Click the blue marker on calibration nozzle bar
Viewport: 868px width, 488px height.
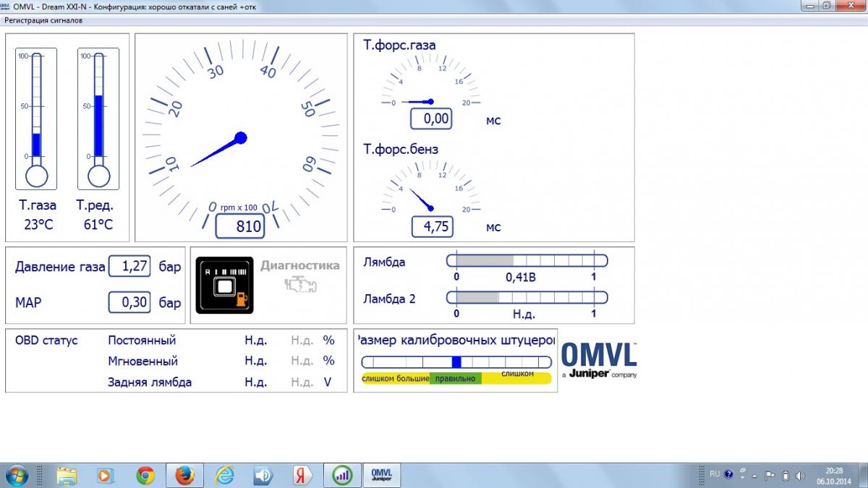(456, 361)
